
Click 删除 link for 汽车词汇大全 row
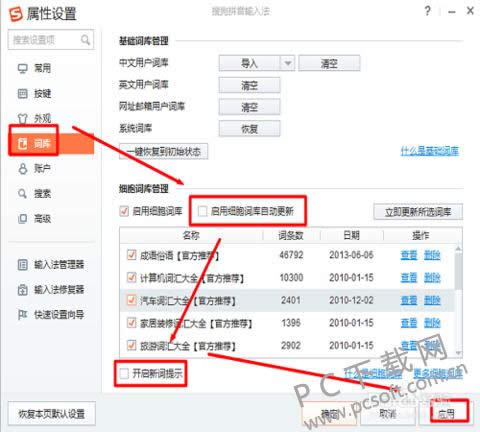[x=432, y=300]
